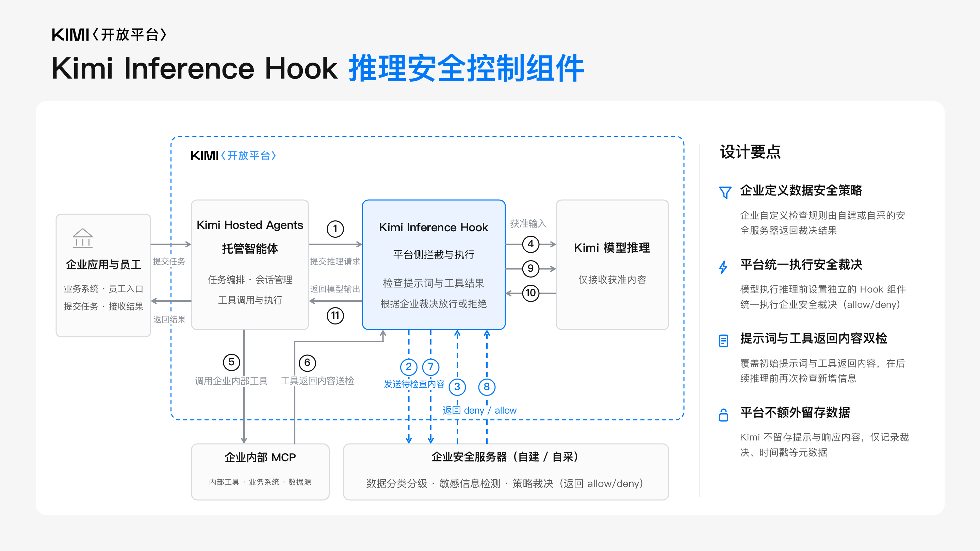Click the KIMI 开放平台 logo at top of slide
This screenshot has height=551, width=980.
109,35
